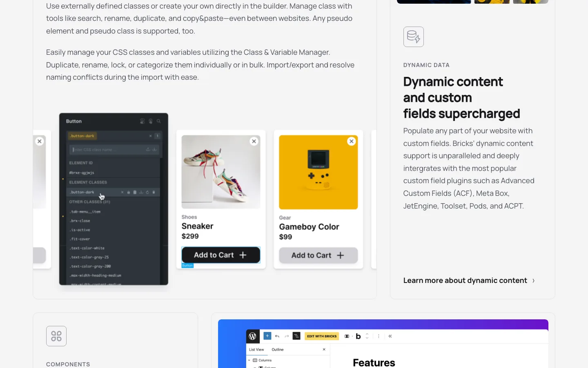The height and width of the screenshot is (368, 588).
Task: Click the blue add block plus button
Action: pyautogui.click(x=267, y=336)
